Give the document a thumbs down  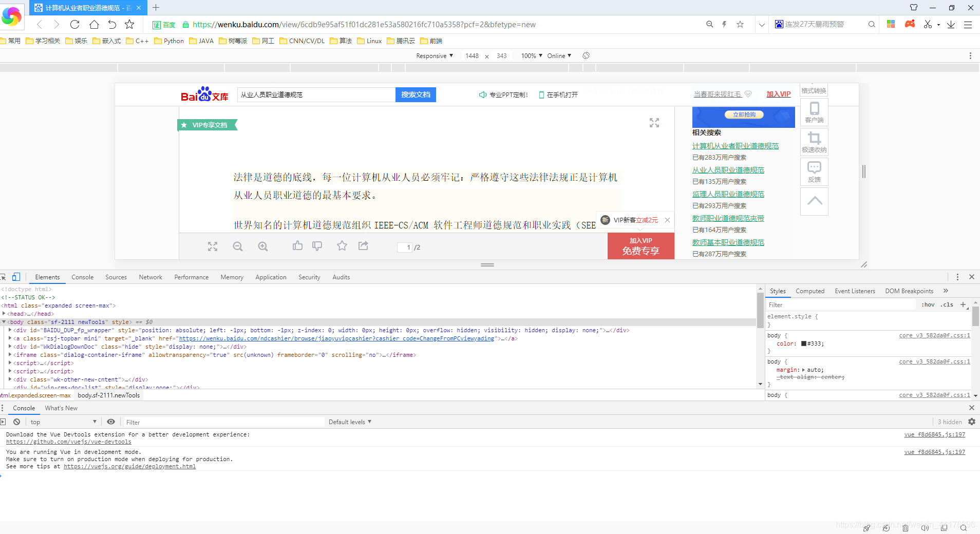(x=317, y=246)
